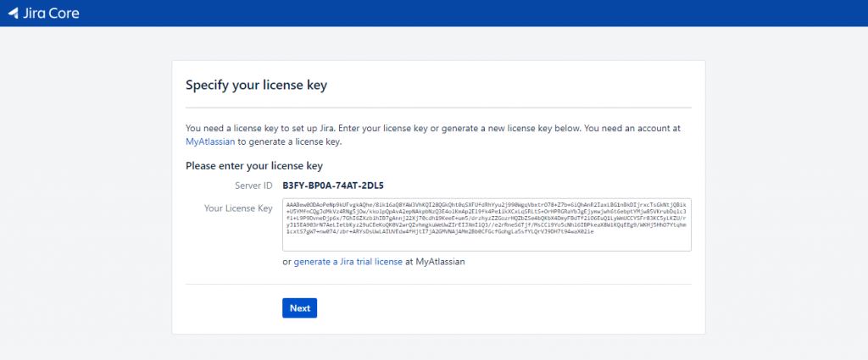
Task: Select the Server ID value B3FY-BP0A-74AT-2DL5
Action: pyautogui.click(x=333, y=186)
